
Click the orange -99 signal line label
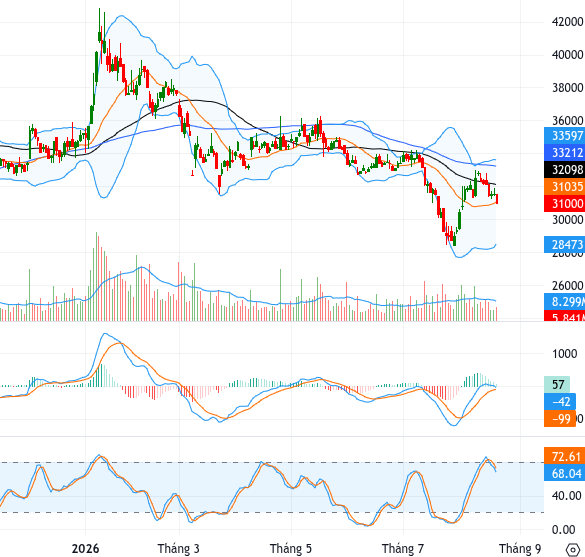point(560,419)
